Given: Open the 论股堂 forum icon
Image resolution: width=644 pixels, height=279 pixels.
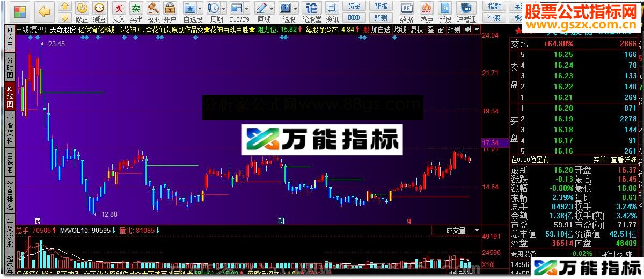Looking at the screenshot, I should point(312,12).
